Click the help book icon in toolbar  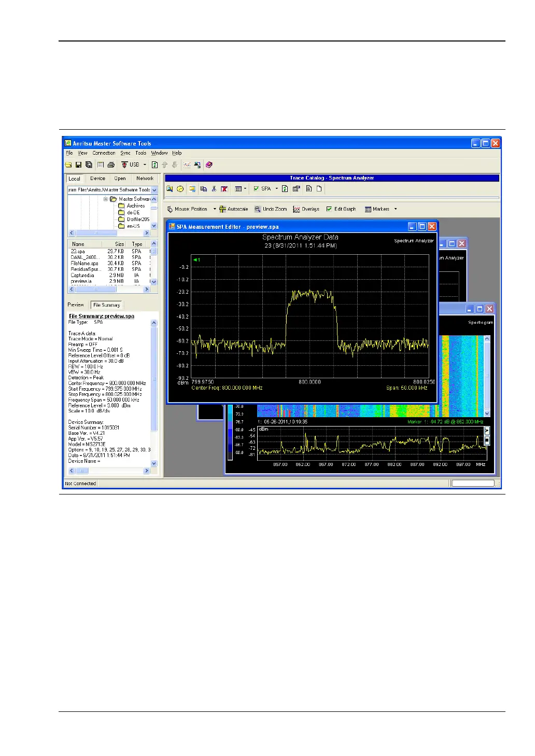209,165
